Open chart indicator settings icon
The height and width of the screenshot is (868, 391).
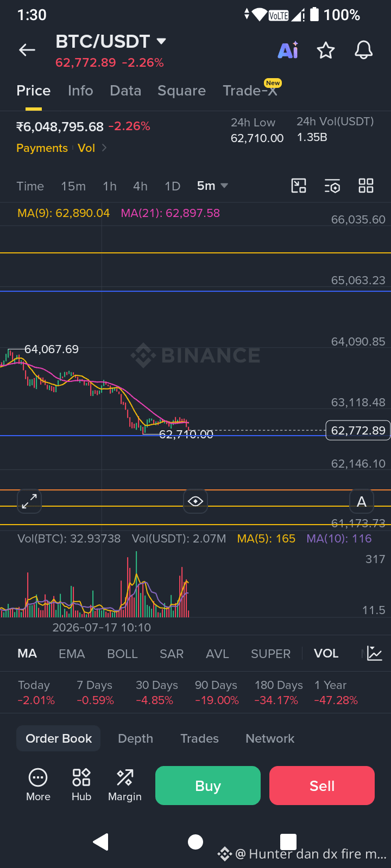[x=332, y=186]
